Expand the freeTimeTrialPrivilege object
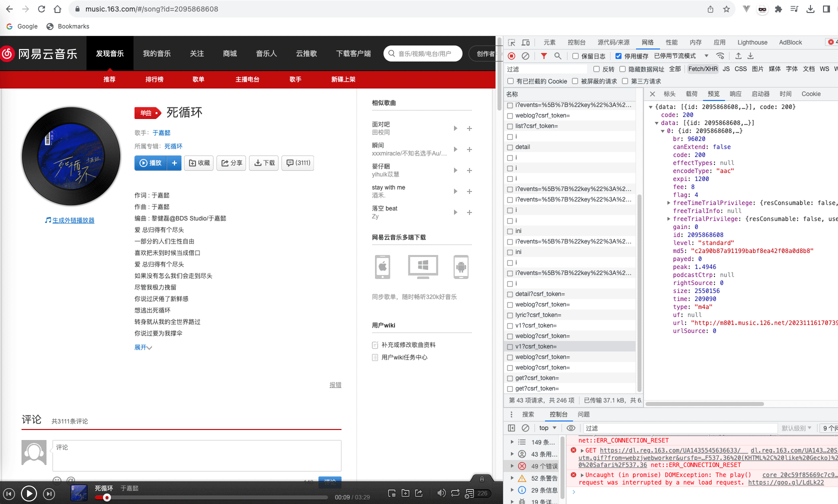Image resolution: width=838 pixels, height=504 pixels. 669,203
